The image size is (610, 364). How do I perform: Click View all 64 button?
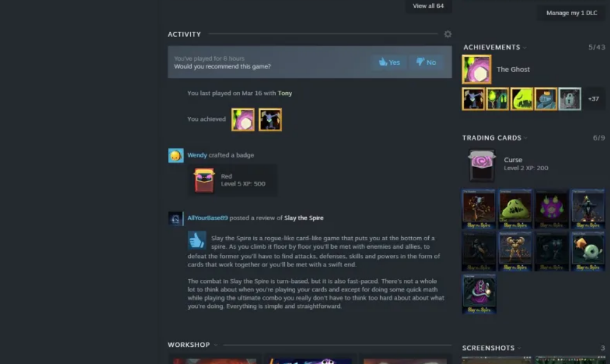(428, 6)
